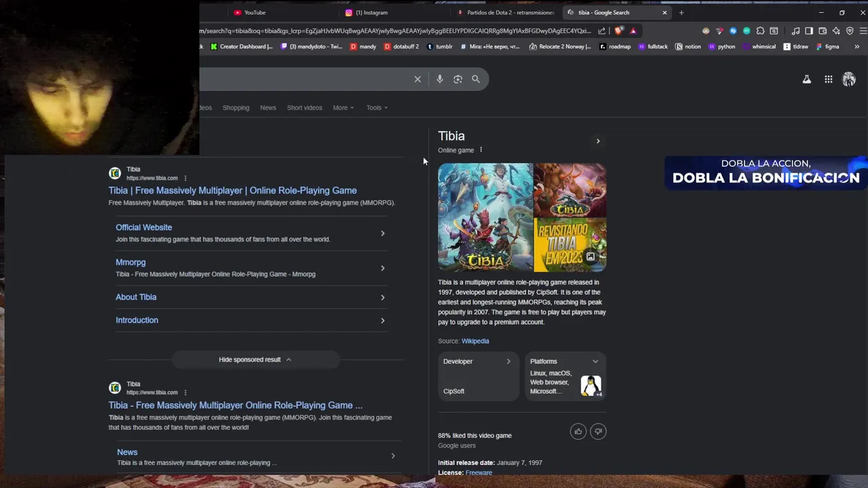Close the tibia - Google Search tab
This screenshot has height=488, width=868.
click(x=665, y=12)
